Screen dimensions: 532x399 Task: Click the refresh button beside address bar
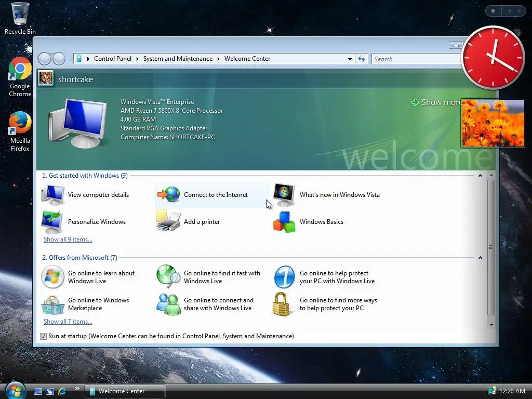click(362, 59)
